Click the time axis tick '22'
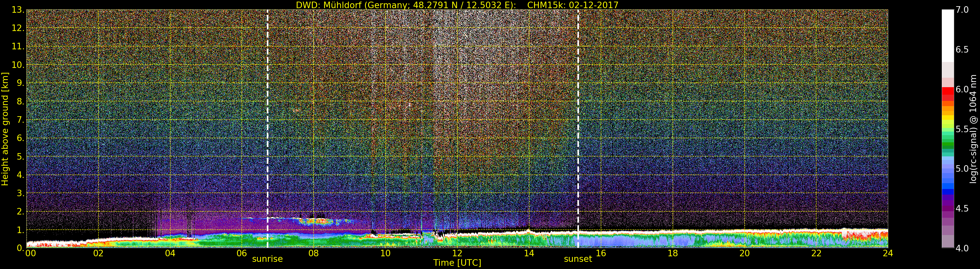Image resolution: width=980 pixels, height=269 pixels. tap(816, 253)
